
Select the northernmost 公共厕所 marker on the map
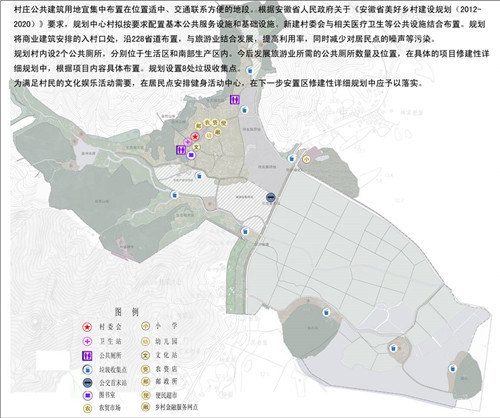point(235,99)
